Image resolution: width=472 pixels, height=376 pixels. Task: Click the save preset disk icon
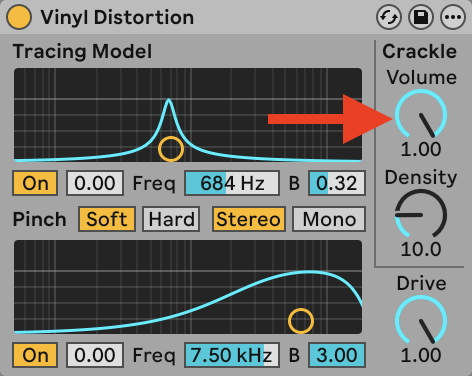tap(421, 17)
